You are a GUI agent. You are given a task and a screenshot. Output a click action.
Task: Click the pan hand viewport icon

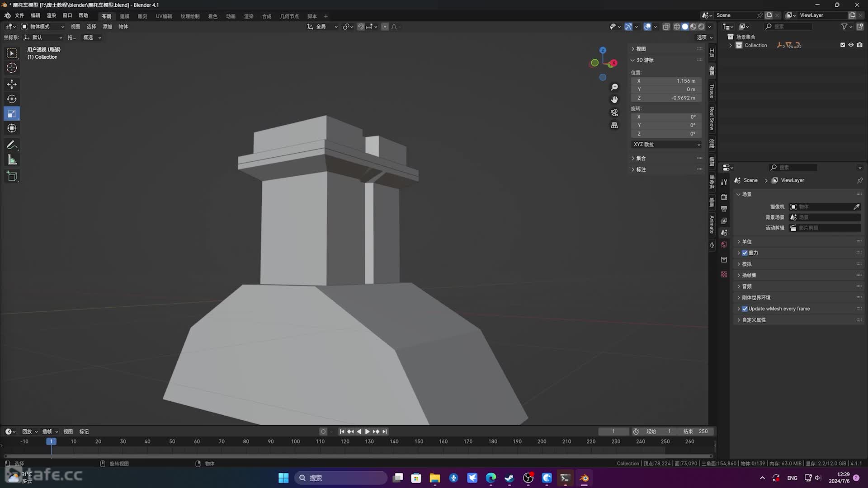point(614,99)
